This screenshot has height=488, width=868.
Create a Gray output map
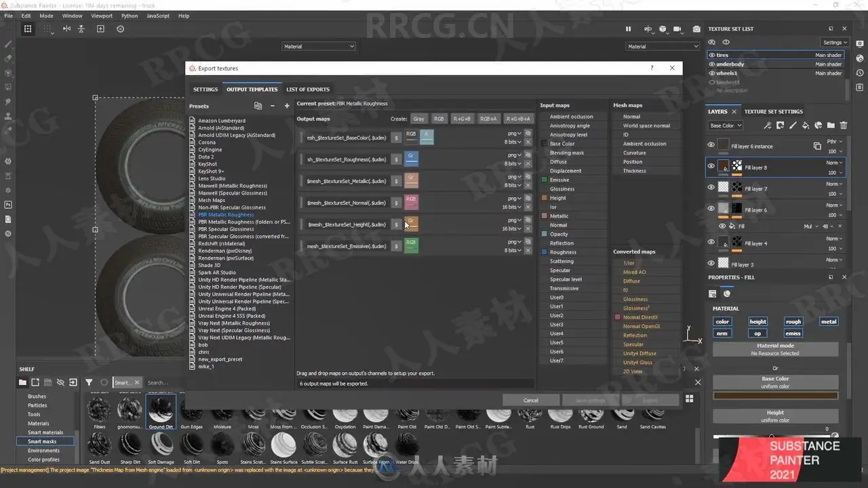pyautogui.click(x=418, y=119)
